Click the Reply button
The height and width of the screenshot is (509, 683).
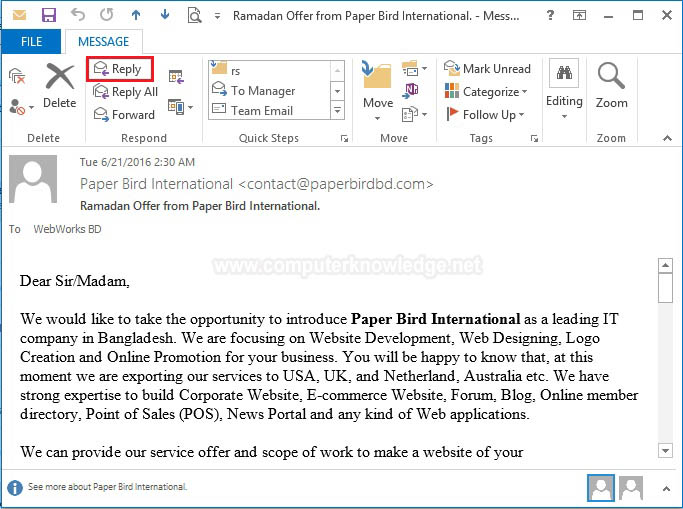coord(119,69)
